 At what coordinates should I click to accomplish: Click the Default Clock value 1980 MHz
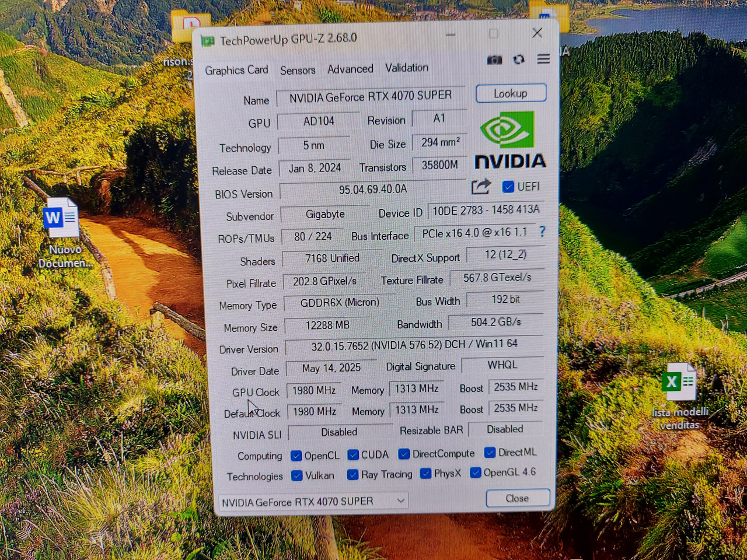point(315,412)
